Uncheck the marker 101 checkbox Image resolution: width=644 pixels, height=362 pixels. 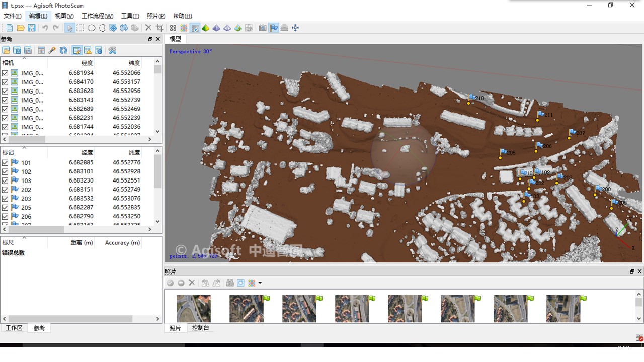(x=5, y=162)
